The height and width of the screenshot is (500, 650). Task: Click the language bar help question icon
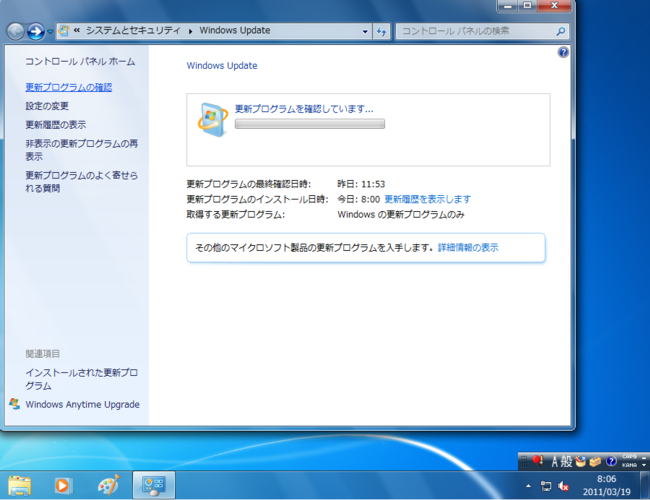[x=611, y=461]
